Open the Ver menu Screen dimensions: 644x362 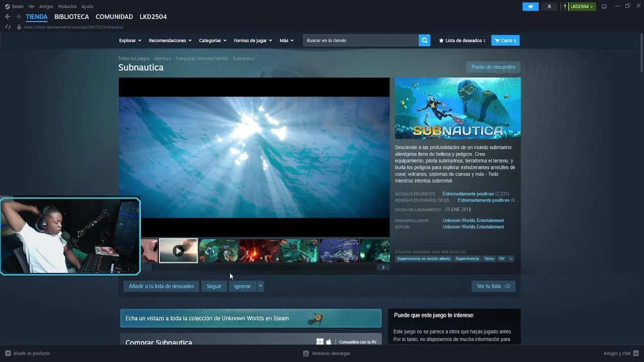pyautogui.click(x=31, y=7)
